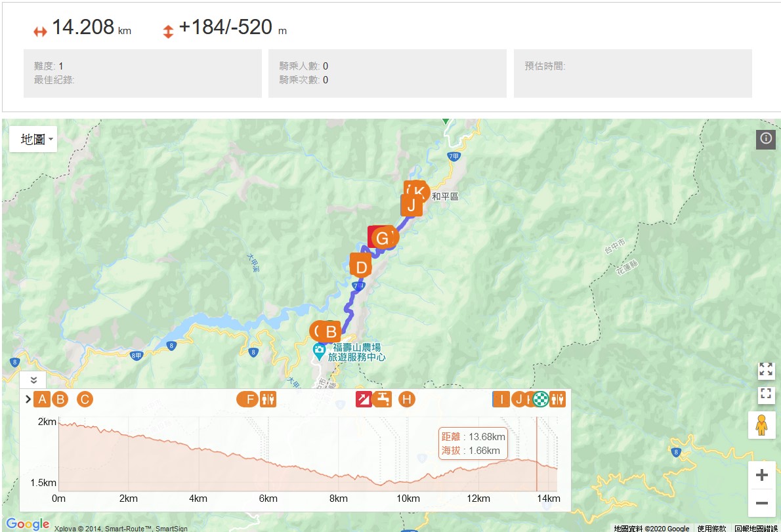Open the 地圖 map type dropdown
This screenshot has height=532, width=781.
pos(33,139)
